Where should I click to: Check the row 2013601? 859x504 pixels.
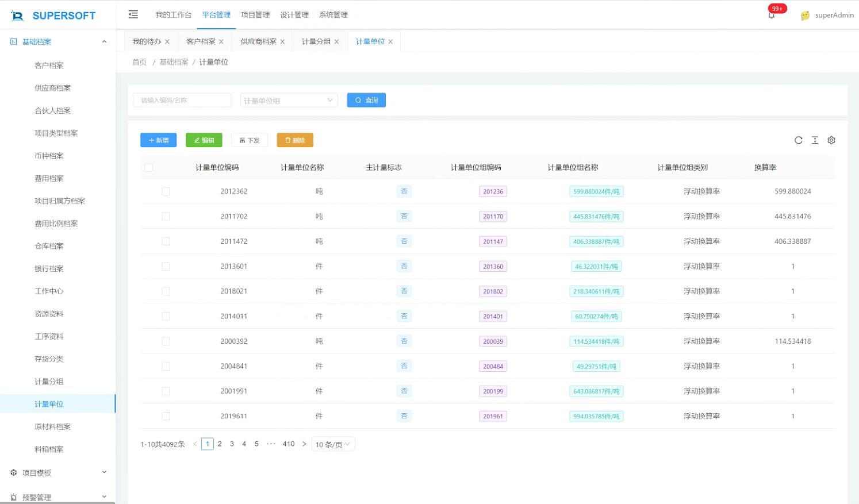[x=166, y=267]
